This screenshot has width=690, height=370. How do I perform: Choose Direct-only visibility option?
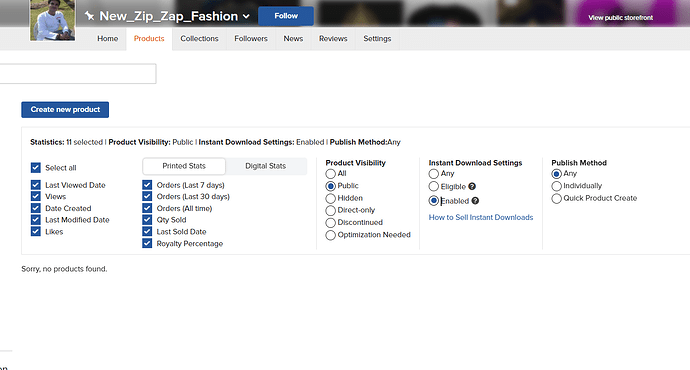tap(330, 210)
